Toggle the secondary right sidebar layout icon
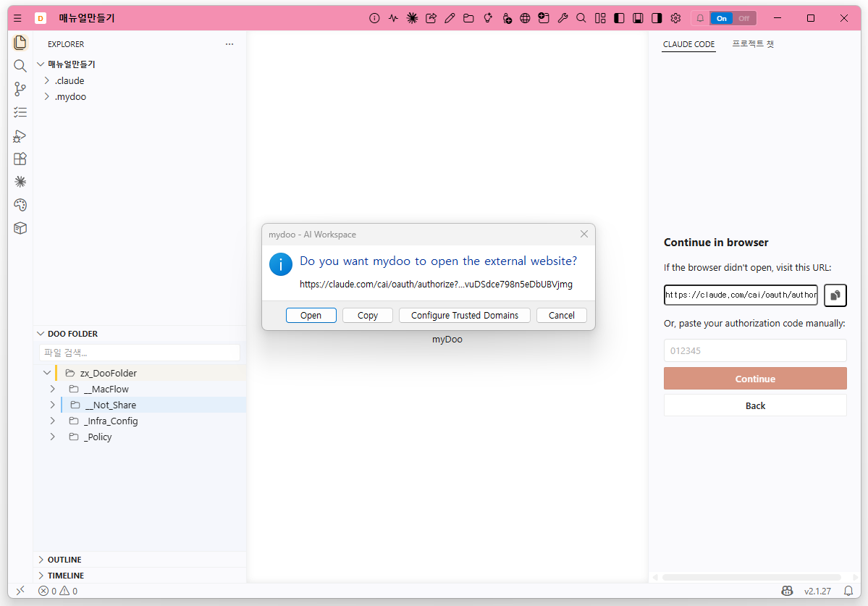Viewport: 868px width, 606px height. [x=657, y=18]
